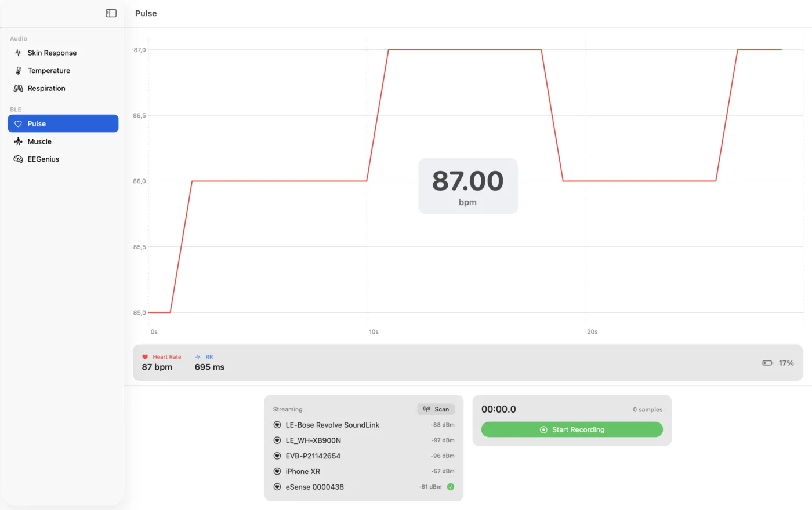The height and width of the screenshot is (510, 812).
Task: Open Skin Response waveform icon
Action: 18,53
